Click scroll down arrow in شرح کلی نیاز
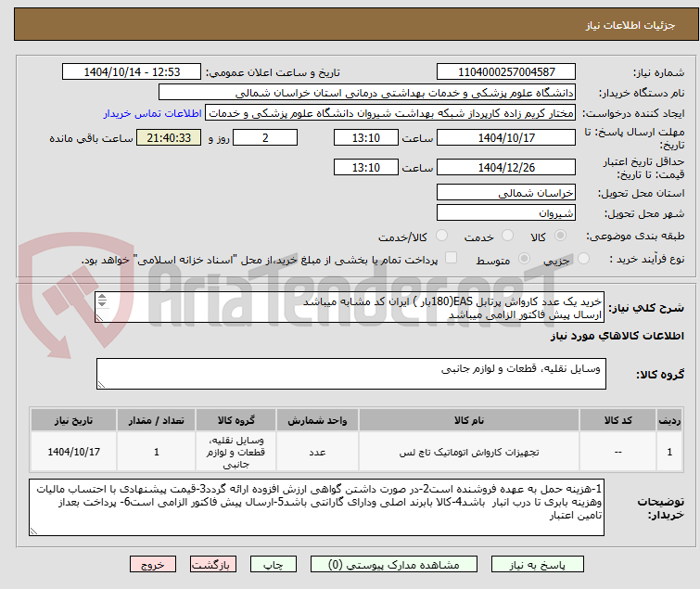This screenshot has height=589, width=700. [102, 303]
